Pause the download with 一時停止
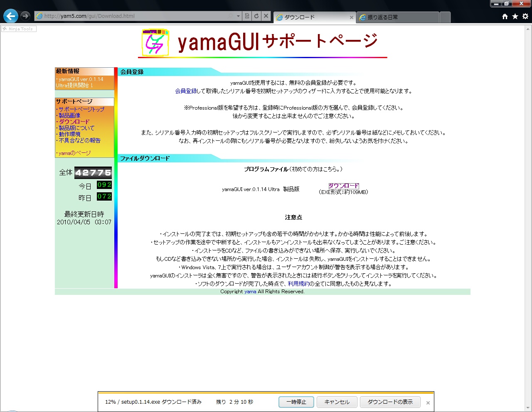 (x=296, y=402)
